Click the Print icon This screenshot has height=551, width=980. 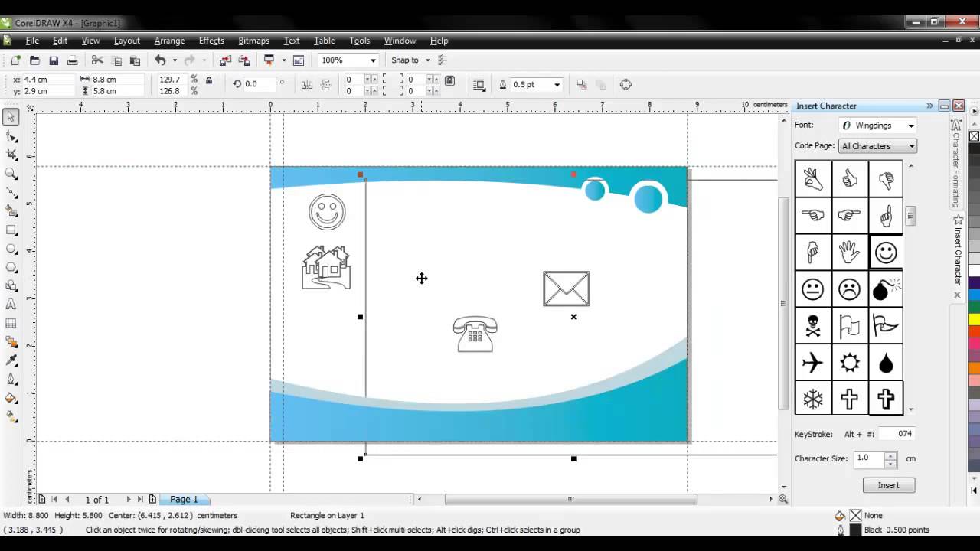pos(73,60)
